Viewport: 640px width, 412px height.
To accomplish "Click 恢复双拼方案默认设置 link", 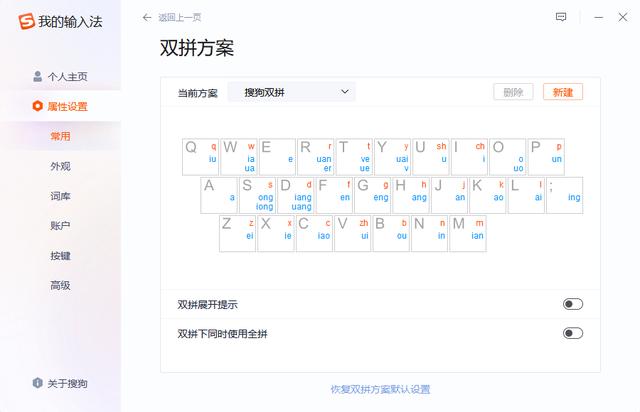I will (380, 389).
